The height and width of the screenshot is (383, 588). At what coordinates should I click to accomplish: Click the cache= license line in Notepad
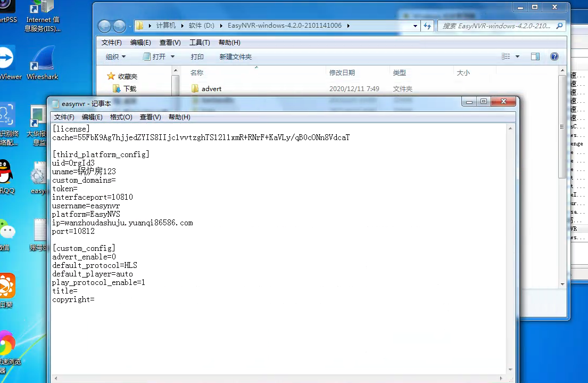(201, 137)
